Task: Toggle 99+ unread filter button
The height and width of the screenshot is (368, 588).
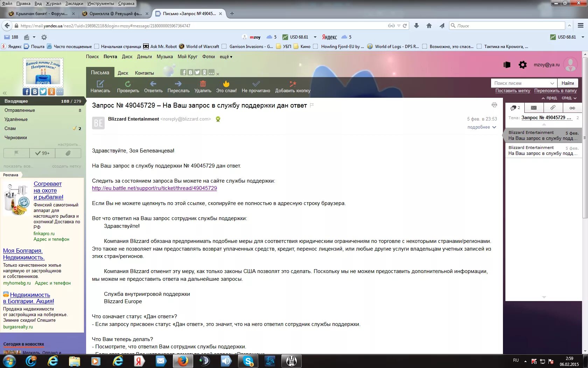Action: 42,153
